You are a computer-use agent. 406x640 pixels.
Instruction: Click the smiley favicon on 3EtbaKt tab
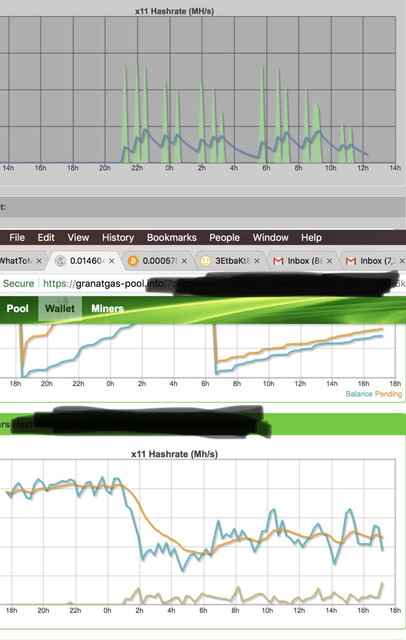pos(206,261)
